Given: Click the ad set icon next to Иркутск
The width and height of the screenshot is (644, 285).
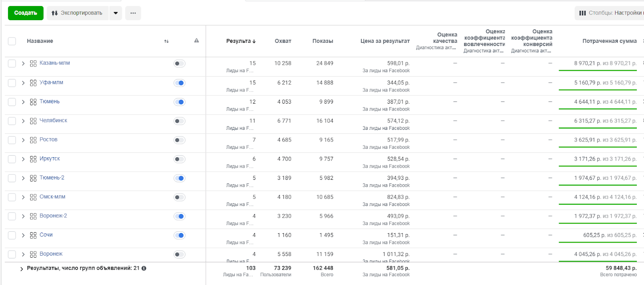Looking at the screenshot, I should tap(33, 159).
